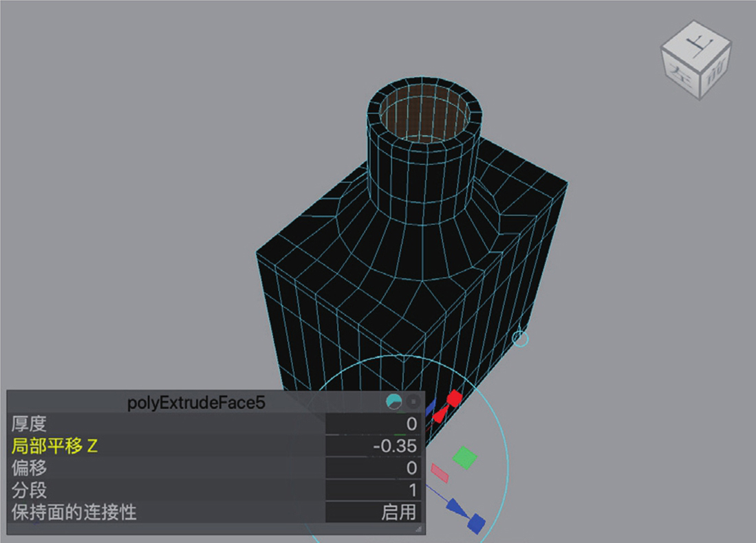Screen dimensions: 756x543
Task: Select the 前 face of the ViewCube
Action: [715, 72]
